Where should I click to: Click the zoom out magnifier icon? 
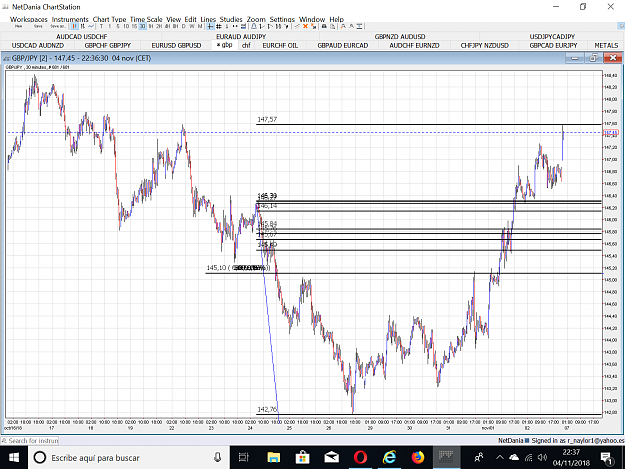click(x=352, y=26)
